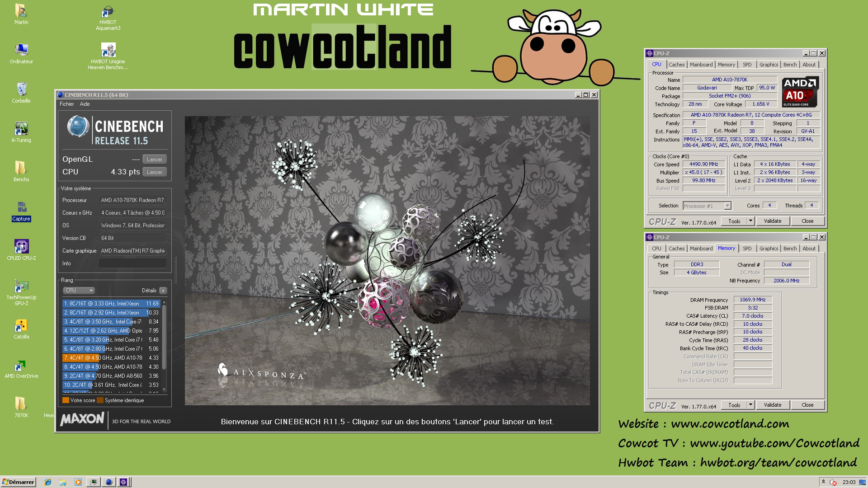
Task: Click the rendered Cinebench scene image
Action: tap(387, 261)
